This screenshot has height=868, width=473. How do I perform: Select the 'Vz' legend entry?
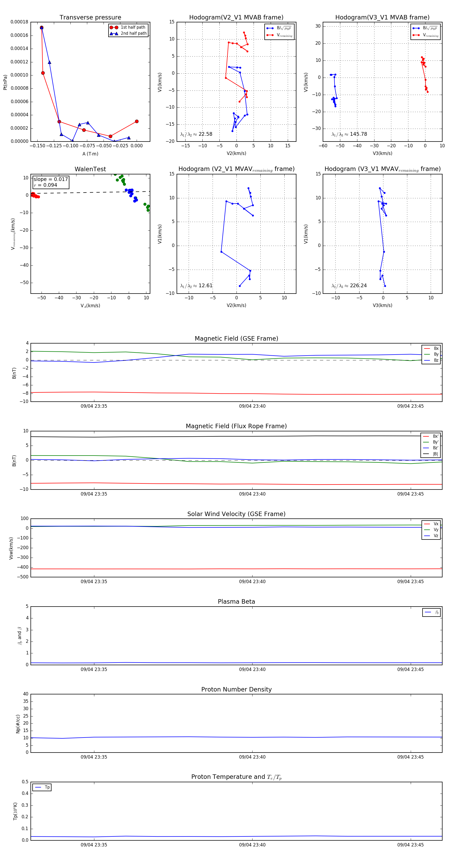[431, 536]
